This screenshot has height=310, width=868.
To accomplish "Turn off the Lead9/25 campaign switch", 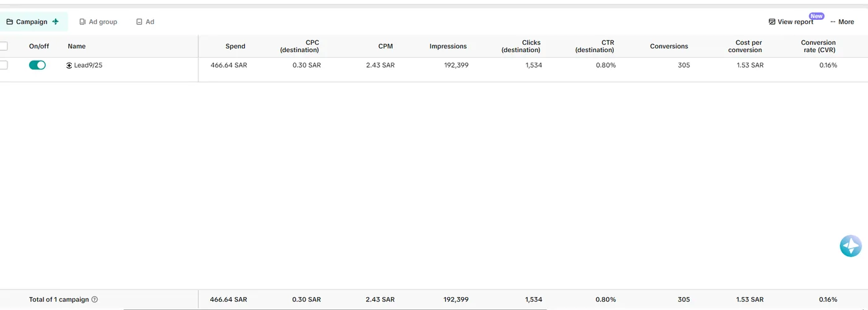I will pyautogui.click(x=37, y=65).
